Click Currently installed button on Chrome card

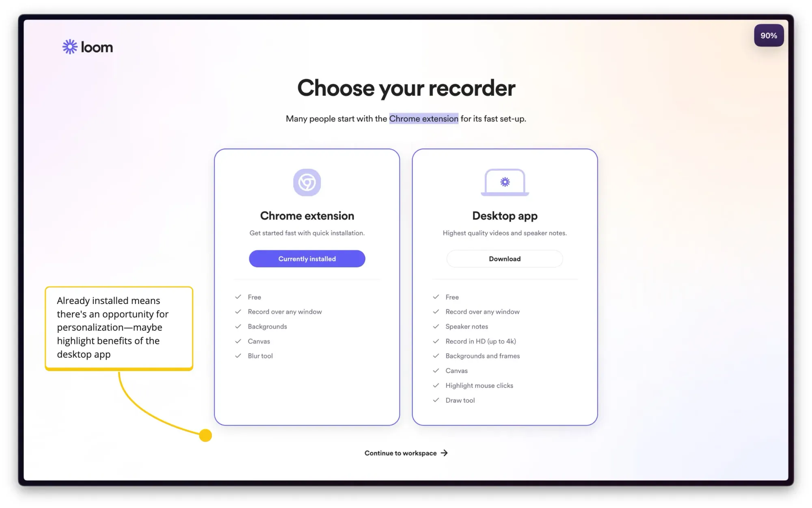tap(307, 258)
